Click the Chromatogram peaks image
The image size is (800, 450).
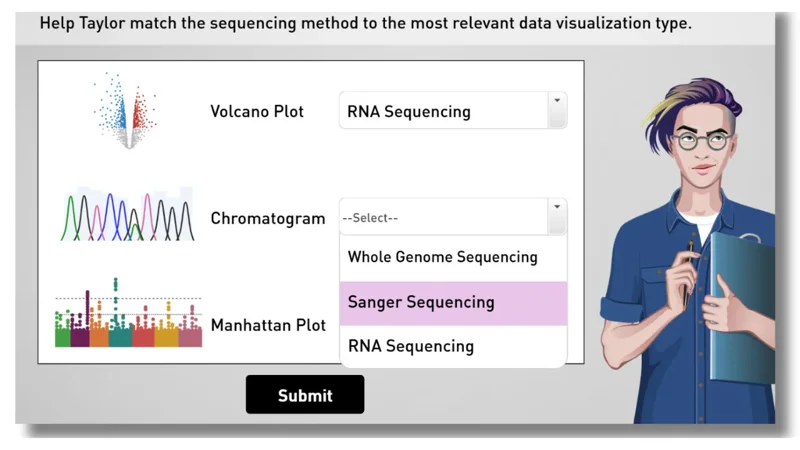(x=128, y=214)
